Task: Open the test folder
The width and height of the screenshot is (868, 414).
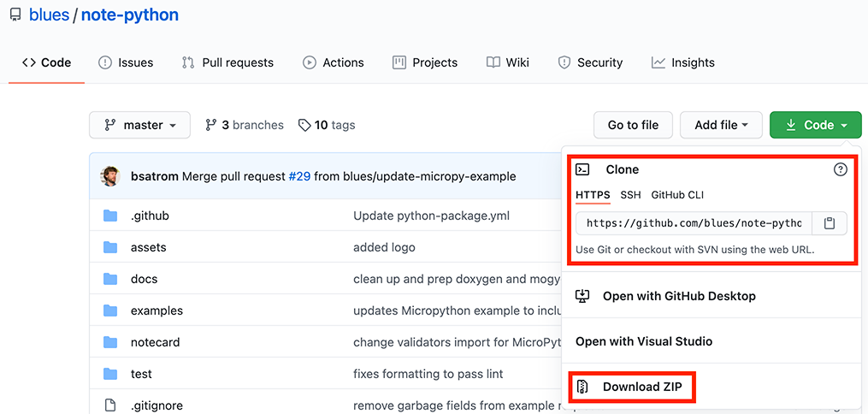Action: coord(141,374)
